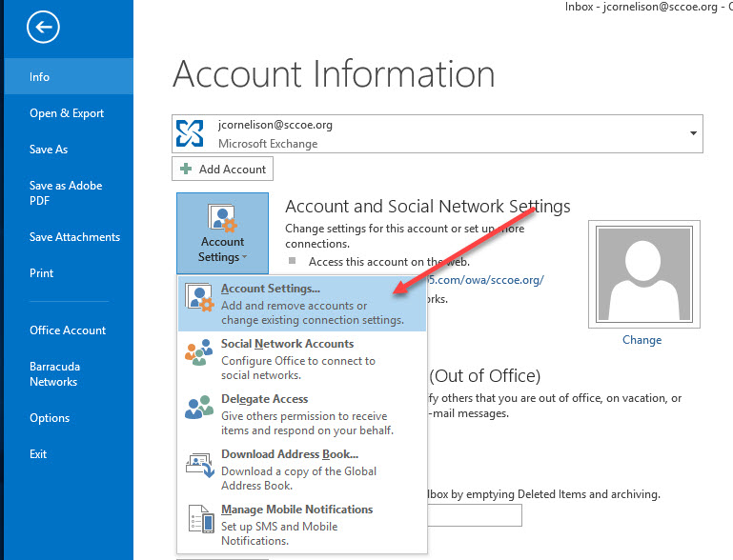Click the jcornelison@sccoe.org account box
Screen dimensions: 733x560
[x=438, y=133]
